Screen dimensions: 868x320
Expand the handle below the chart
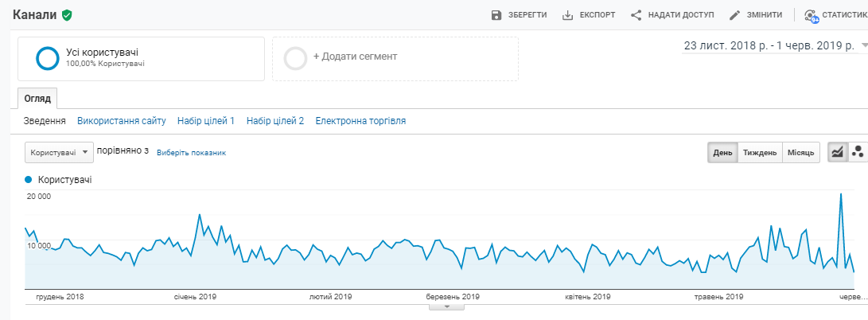(446, 306)
